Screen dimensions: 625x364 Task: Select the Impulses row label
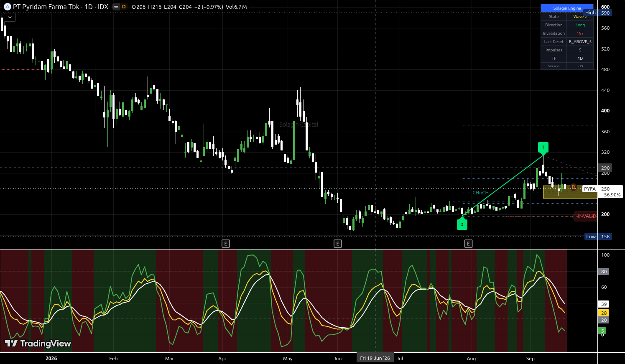pyautogui.click(x=554, y=50)
